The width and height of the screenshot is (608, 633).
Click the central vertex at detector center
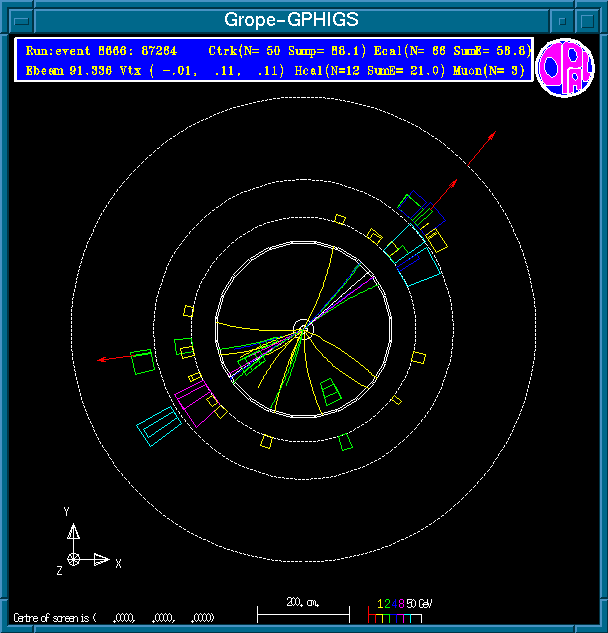pyautogui.click(x=303, y=329)
